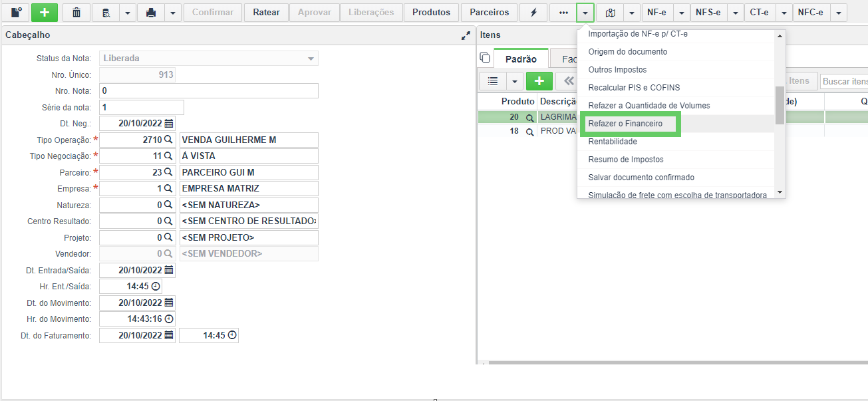Click the magnifier for product 20
868x401 pixels.
click(x=530, y=118)
